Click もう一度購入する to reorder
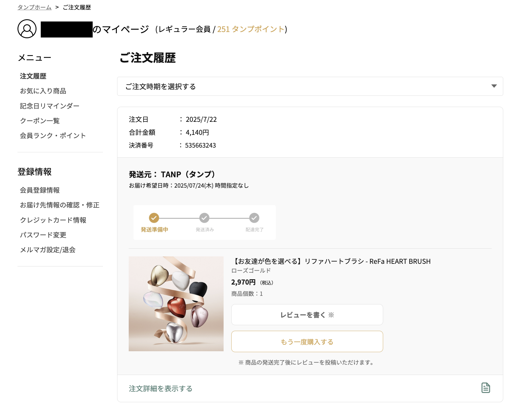Screen dimensions: 532x412 (x=307, y=341)
